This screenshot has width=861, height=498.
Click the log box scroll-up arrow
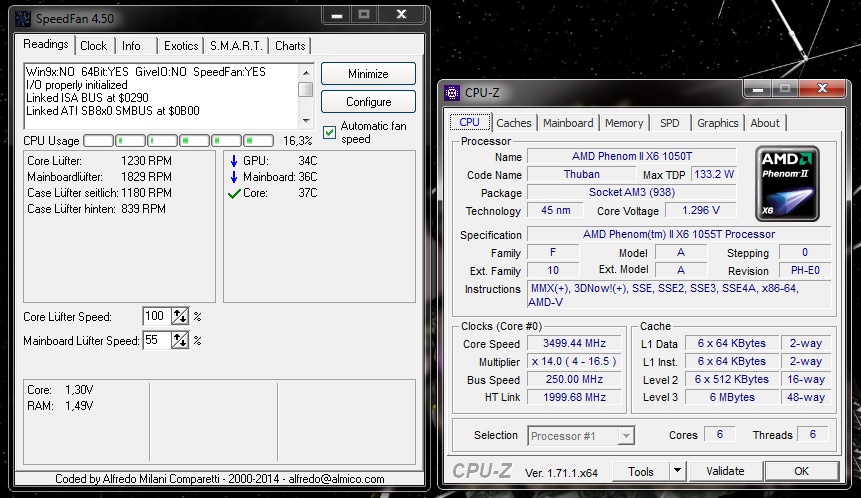[306, 72]
